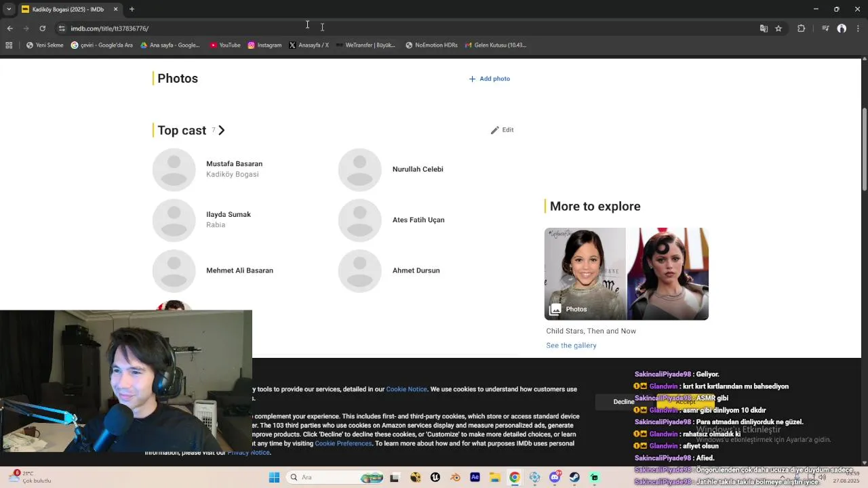The width and height of the screenshot is (868, 488).
Task: Open Nurullah Celebi's cast page
Action: click(418, 169)
